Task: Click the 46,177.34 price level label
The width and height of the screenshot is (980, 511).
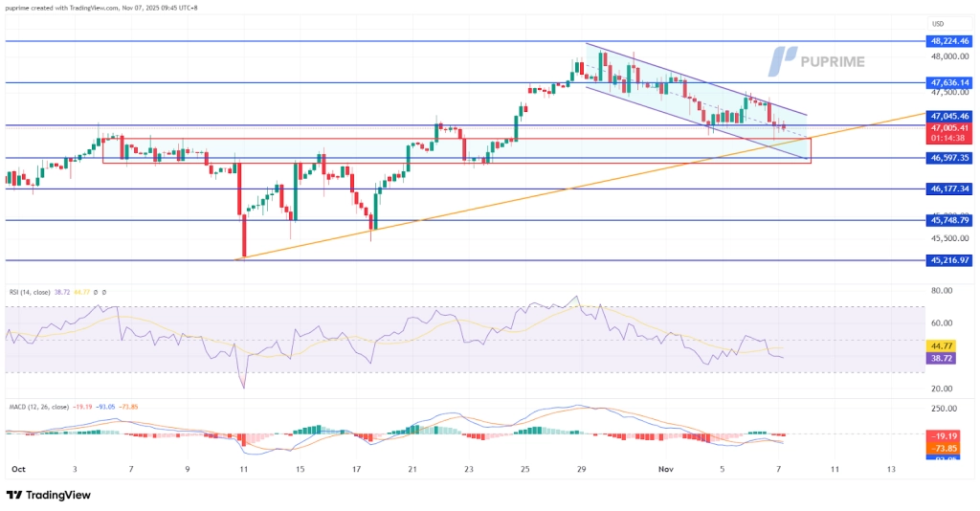Action: tap(949, 189)
